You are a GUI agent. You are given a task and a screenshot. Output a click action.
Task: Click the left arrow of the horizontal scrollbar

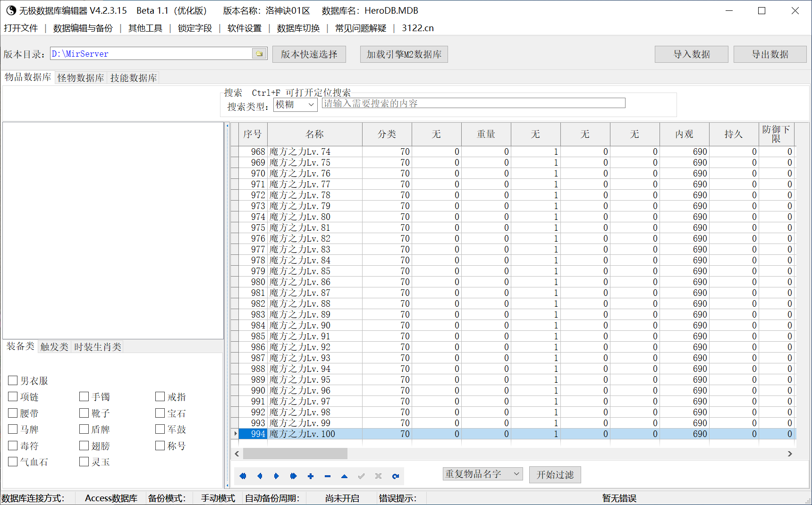click(237, 454)
